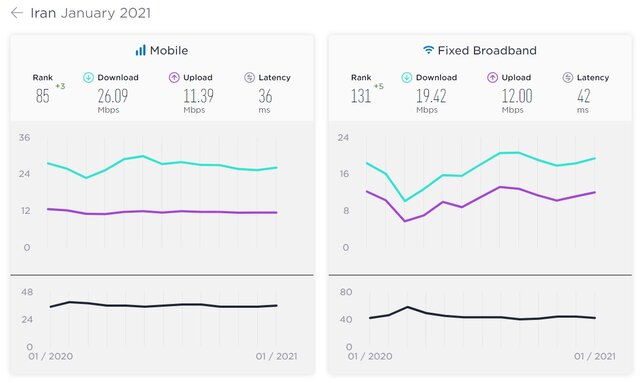Click the Mobile rank value 85
The width and height of the screenshot is (640, 382).
click(42, 96)
